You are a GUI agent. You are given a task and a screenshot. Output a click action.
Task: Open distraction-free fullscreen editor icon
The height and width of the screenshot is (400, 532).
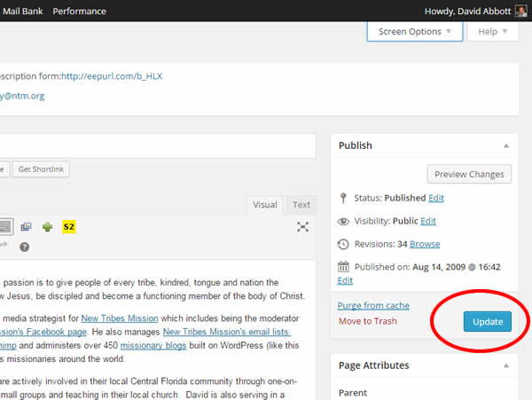coord(302,227)
